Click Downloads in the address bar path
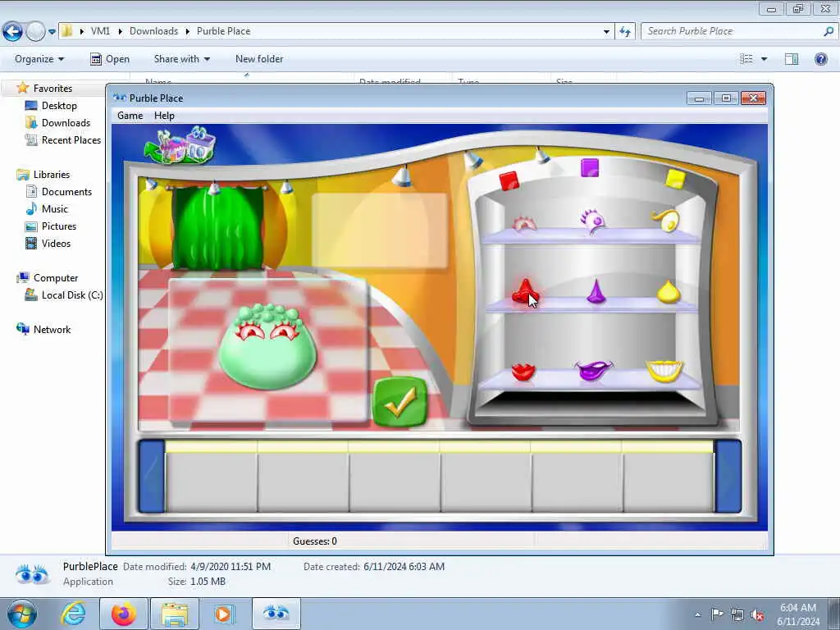The height and width of the screenshot is (630, 840). tap(153, 31)
